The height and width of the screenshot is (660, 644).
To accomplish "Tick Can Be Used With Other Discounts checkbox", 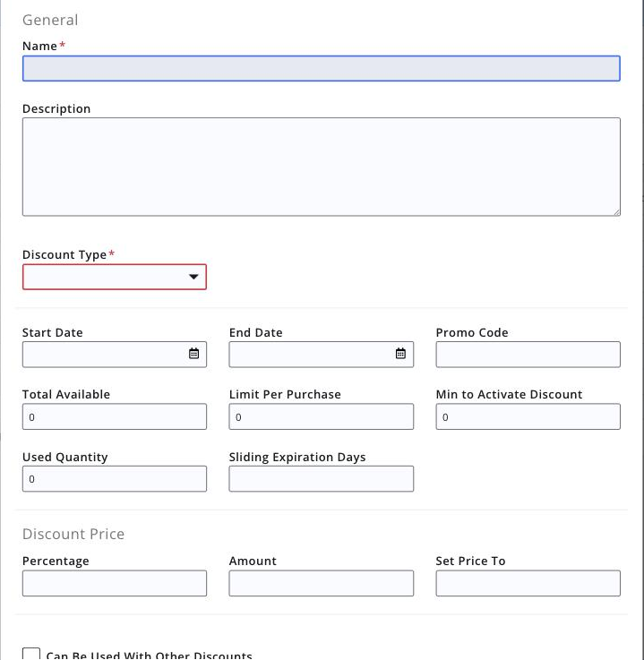I will point(31,654).
